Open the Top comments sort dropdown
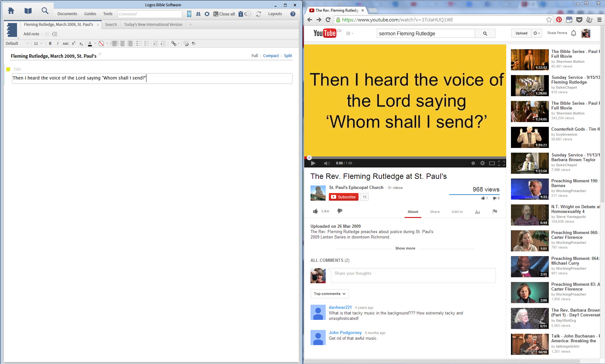This screenshot has height=364, width=605. tap(329, 294)
